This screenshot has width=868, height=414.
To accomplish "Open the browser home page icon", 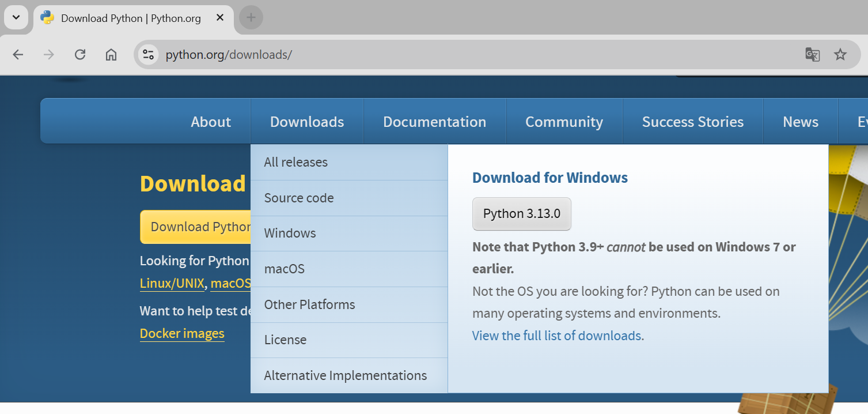I will pos(111,54).
